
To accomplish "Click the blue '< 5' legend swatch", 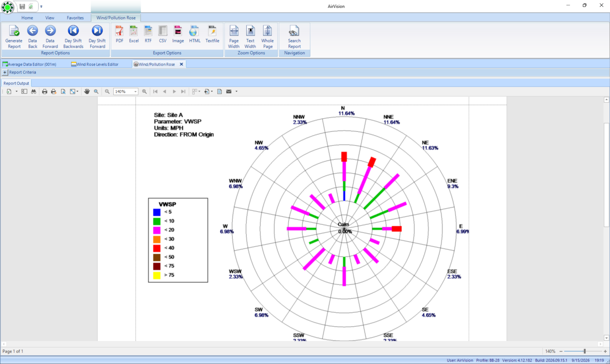I will tap(157, 212).
